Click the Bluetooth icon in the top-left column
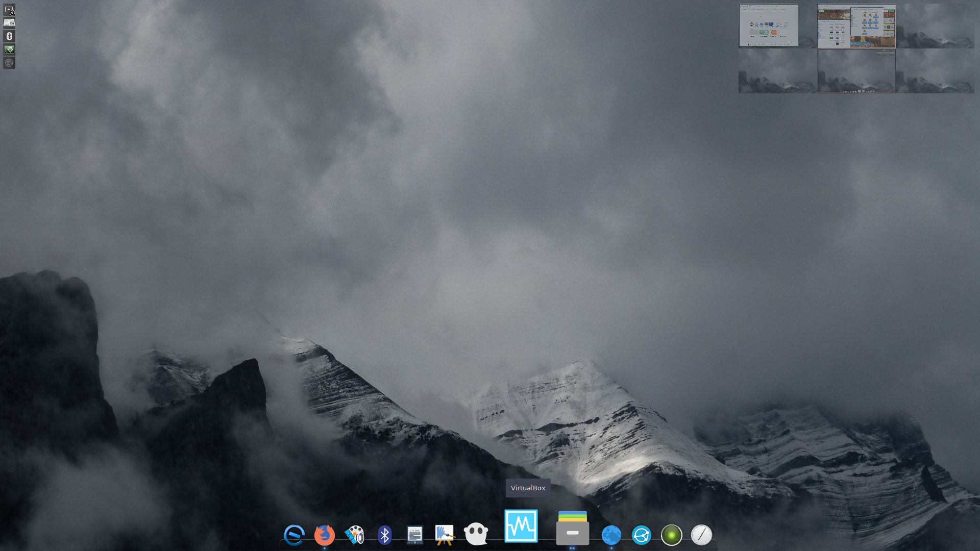Viewport: 980px width, 551px height. (9, 36)
